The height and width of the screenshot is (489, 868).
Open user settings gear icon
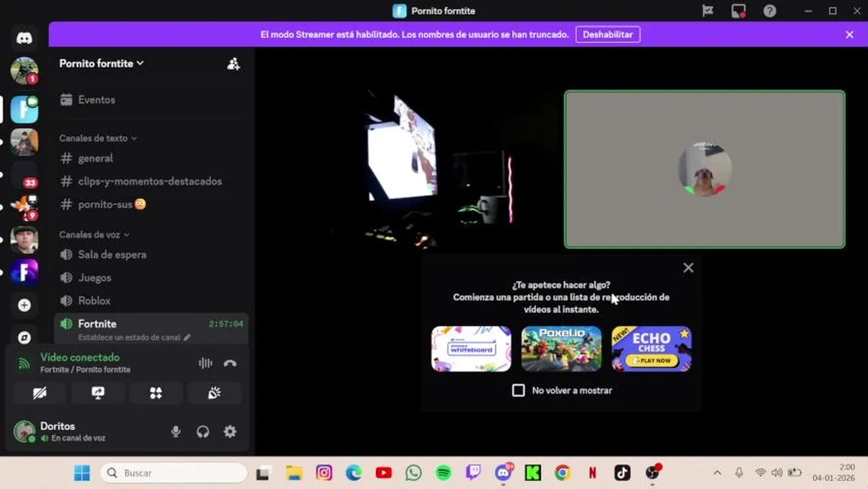point(230,431)
